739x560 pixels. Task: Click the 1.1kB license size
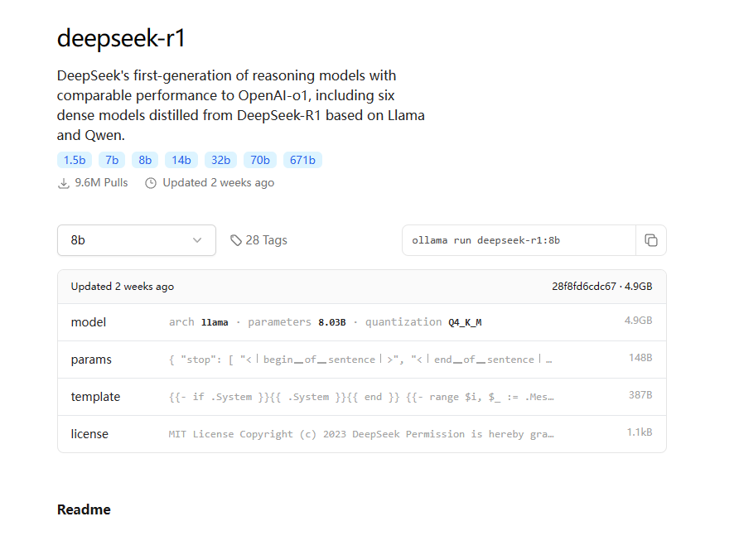pyautogui.click(x=640, y=432)
